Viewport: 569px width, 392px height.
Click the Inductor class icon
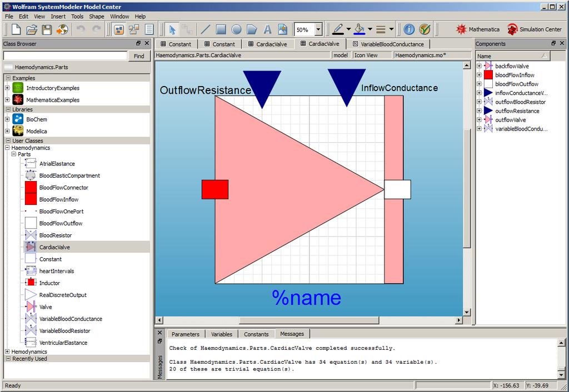(x=31, y=283)
